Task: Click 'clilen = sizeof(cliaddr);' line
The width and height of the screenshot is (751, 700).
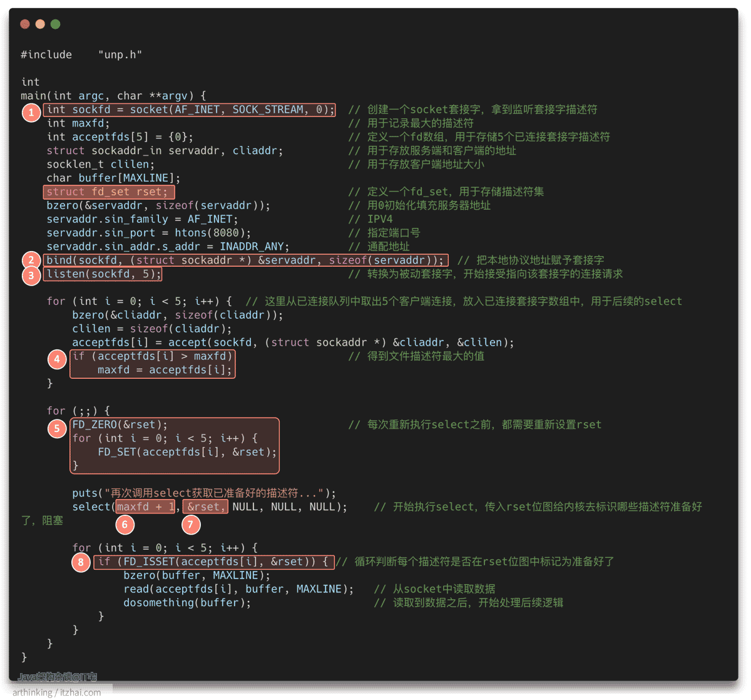Action: (x=152, y=329)
